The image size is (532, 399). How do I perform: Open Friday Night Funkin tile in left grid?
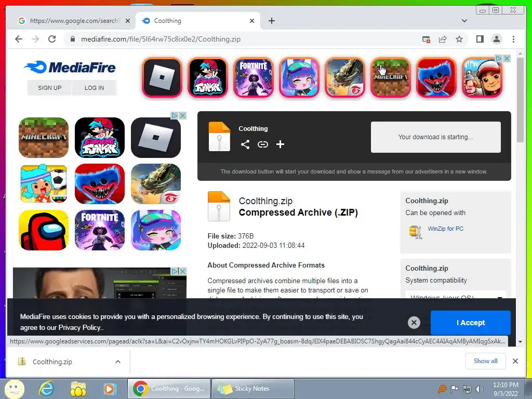[100, 137]
